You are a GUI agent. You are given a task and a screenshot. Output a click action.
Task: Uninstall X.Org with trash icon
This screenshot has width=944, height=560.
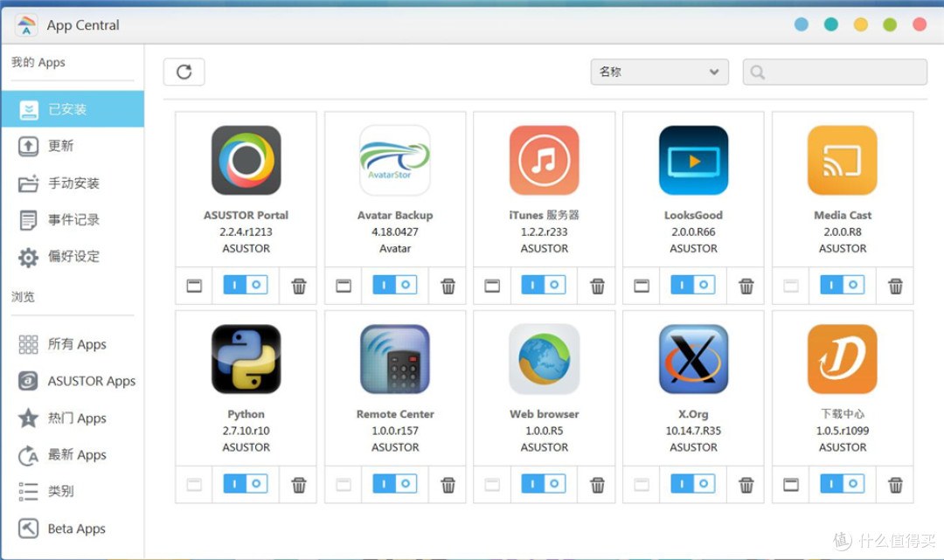click(x=746, y=485)
